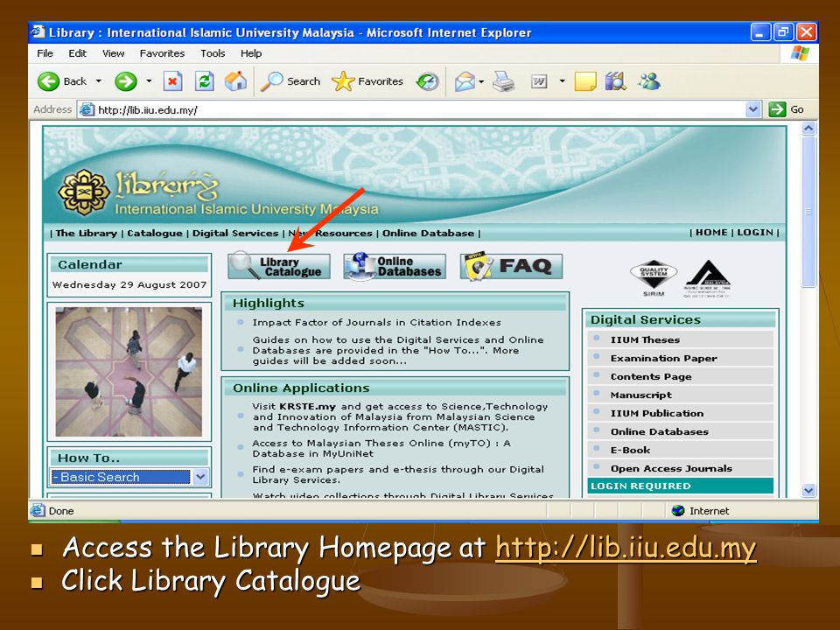Expand the Mail dropdown arrow
The width and height of the screenshot is (840, 630).
pyautogui.click(x=481, y=81)
